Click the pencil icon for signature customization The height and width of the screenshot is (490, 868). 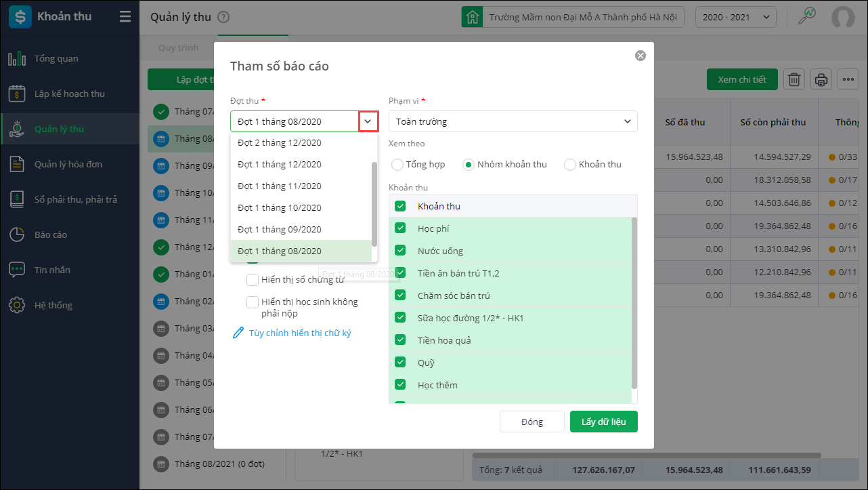238,333
